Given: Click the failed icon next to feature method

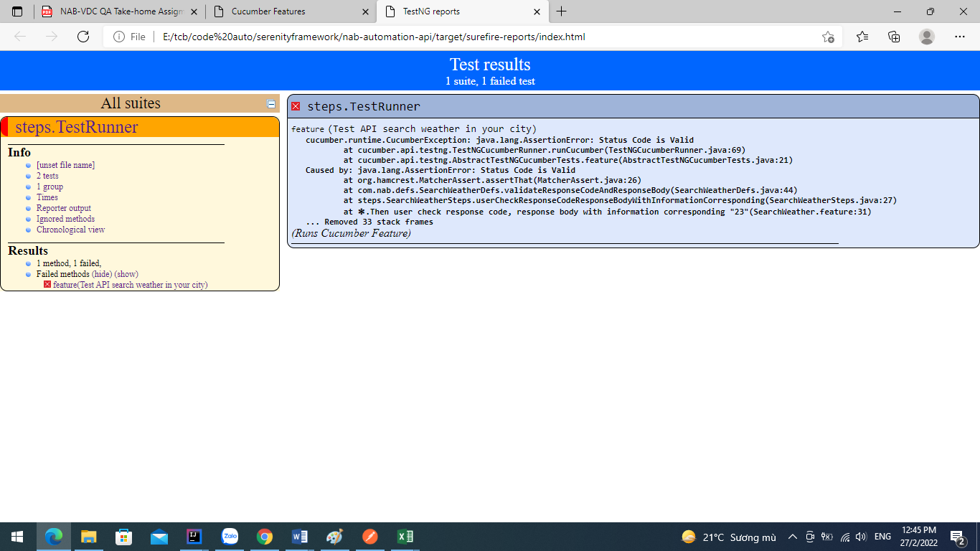Looking at the screenshot, I should [x=47, y=285].
